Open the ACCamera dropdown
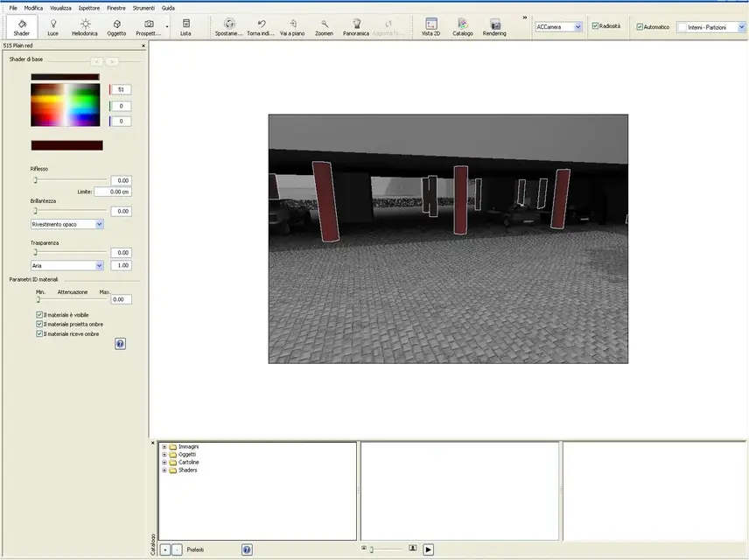Viewport: 749px width, 560px height. 577,27
